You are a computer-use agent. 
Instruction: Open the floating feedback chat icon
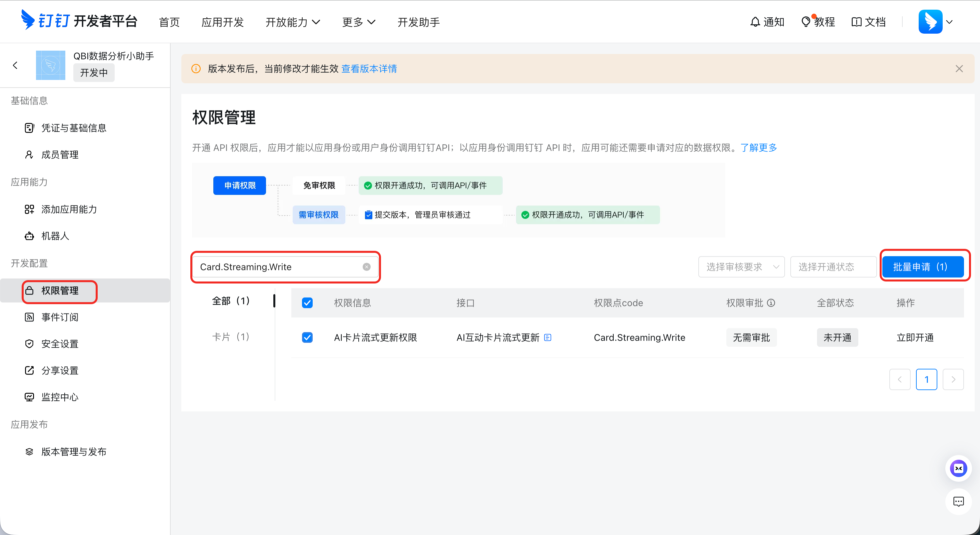click(958, 502)
